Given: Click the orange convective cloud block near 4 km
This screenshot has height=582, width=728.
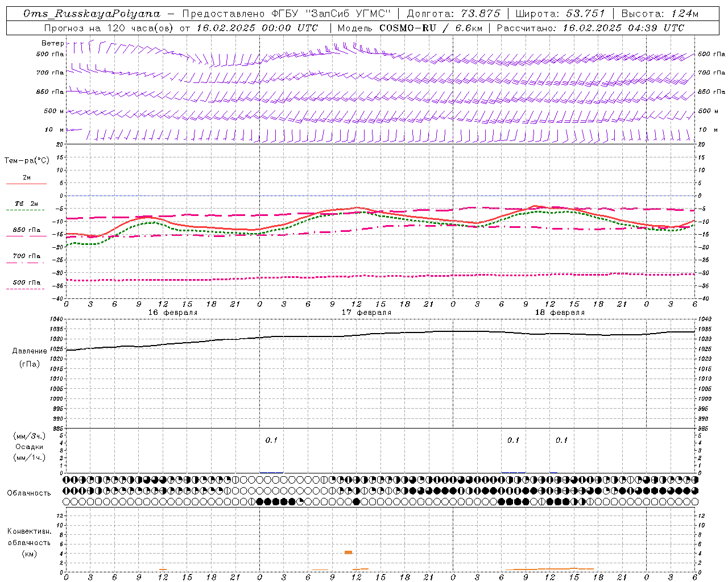Looking at the screenshot, I should [x=348, y=552].
